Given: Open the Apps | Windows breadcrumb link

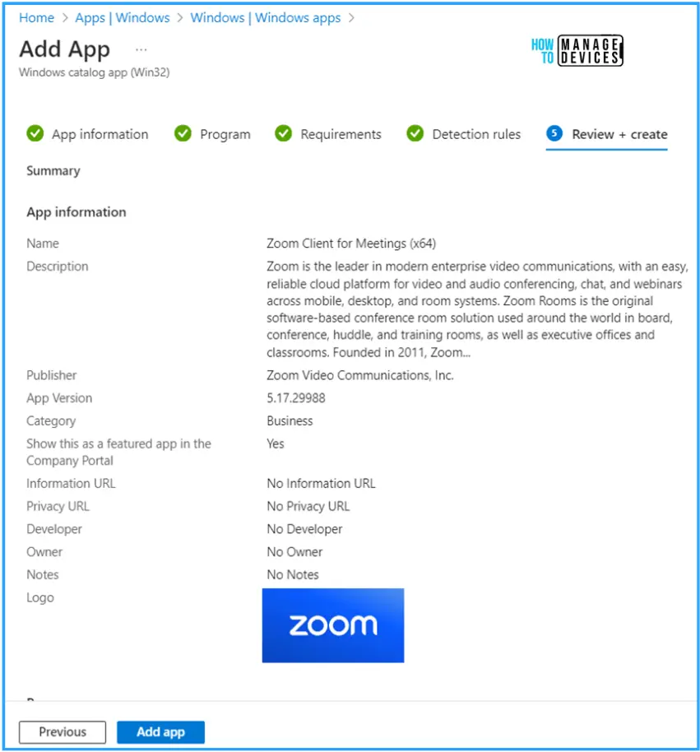Looking at the screenshot, I should pyautogui.click(x=123, y=18).
